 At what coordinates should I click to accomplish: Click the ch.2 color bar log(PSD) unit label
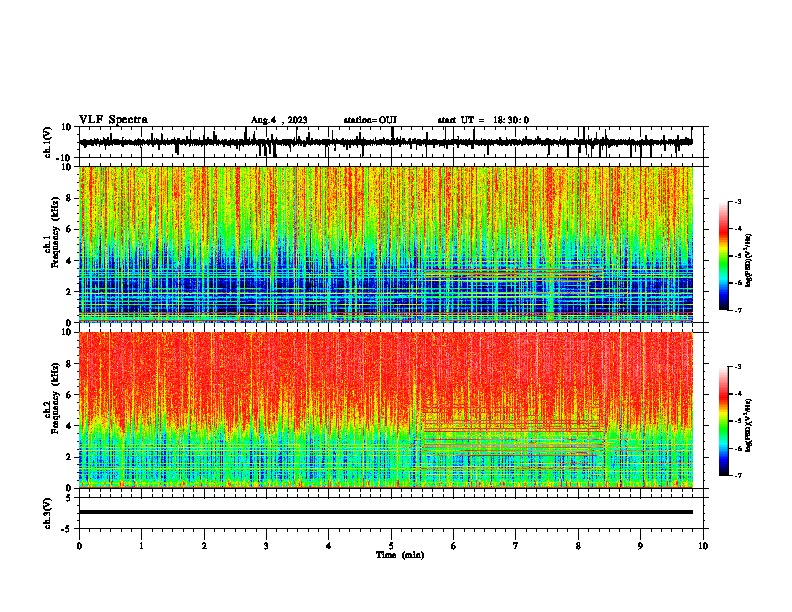749,425
